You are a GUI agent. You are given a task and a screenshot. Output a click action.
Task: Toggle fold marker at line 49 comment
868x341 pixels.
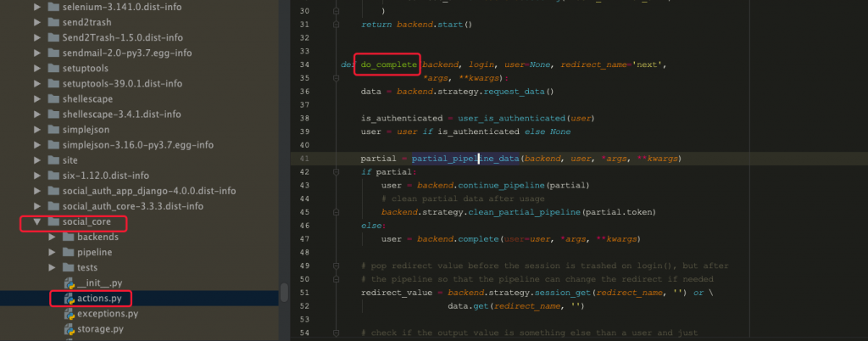click(337, 266)
